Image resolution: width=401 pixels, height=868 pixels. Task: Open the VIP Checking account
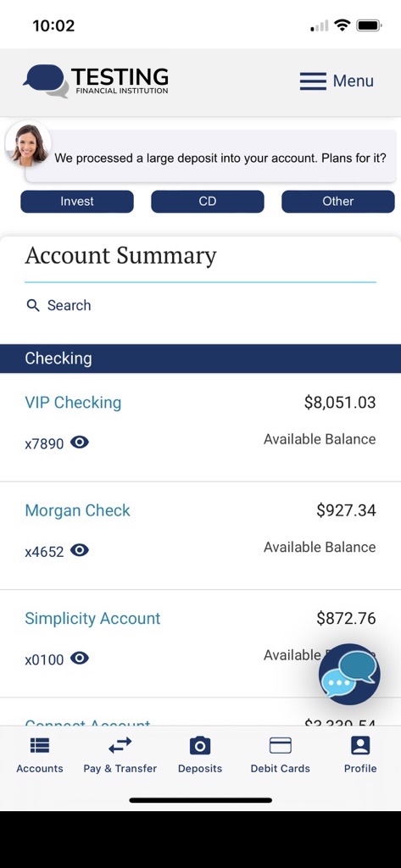73,403
